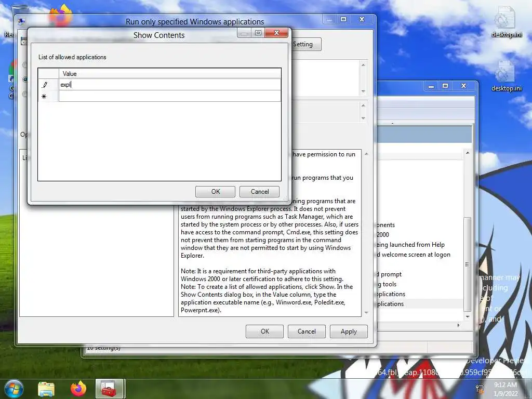Viewport: 532px width, 399px height.
Task: Apply the policy setting changes
Action: [349, 331]
